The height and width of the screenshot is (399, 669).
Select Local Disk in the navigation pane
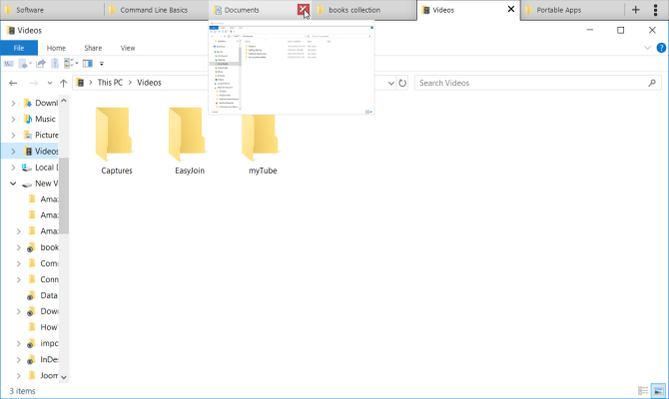coord(47,168)
